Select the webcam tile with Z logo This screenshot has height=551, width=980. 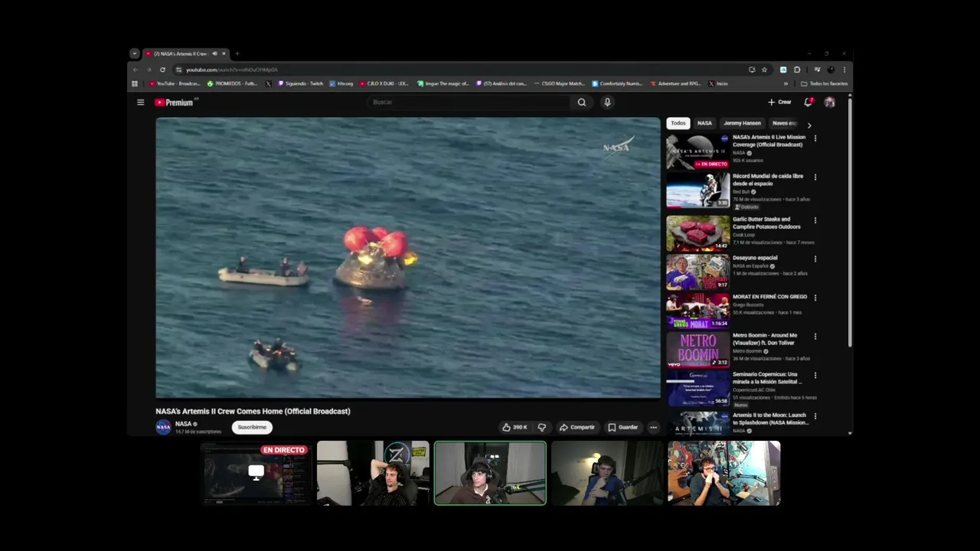pyautogui.click(x=373, y=473)
